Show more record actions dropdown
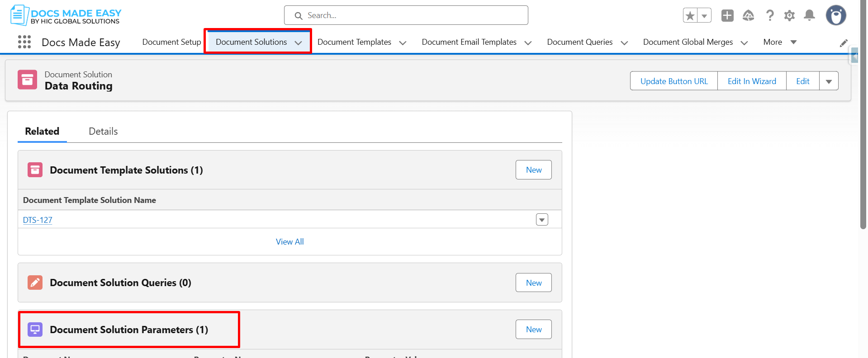This screenshot has width=868, height=358. (829, 81)
